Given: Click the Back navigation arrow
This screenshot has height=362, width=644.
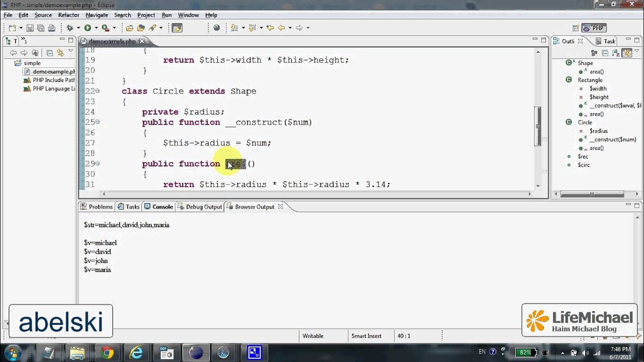Looking at the screenshot, I should [x=282, y=28].
